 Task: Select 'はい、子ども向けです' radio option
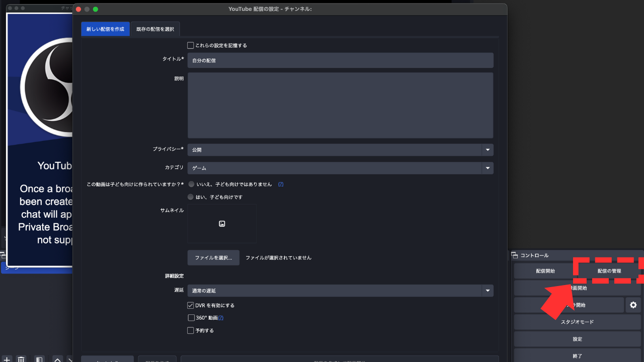coord(191,197)
